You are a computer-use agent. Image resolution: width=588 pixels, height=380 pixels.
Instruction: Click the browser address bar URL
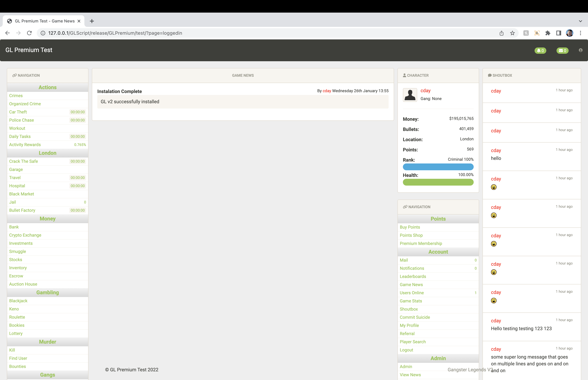click(x=115, y=33)
